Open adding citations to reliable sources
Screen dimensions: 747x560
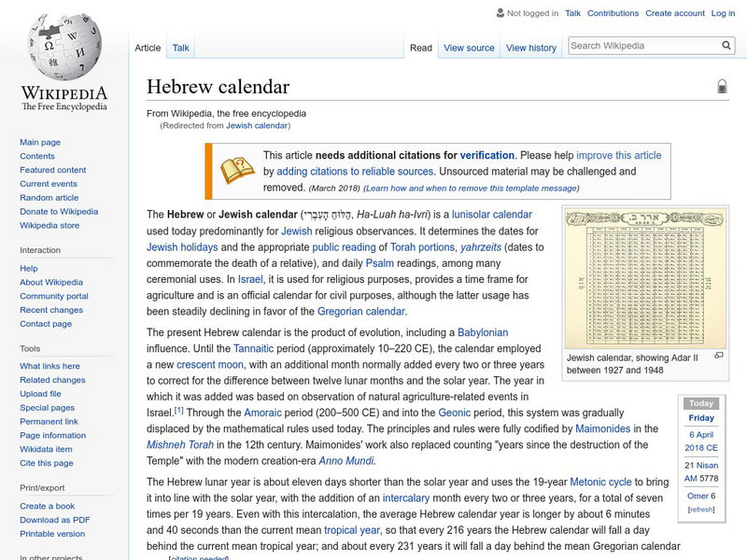coord(355,172)
